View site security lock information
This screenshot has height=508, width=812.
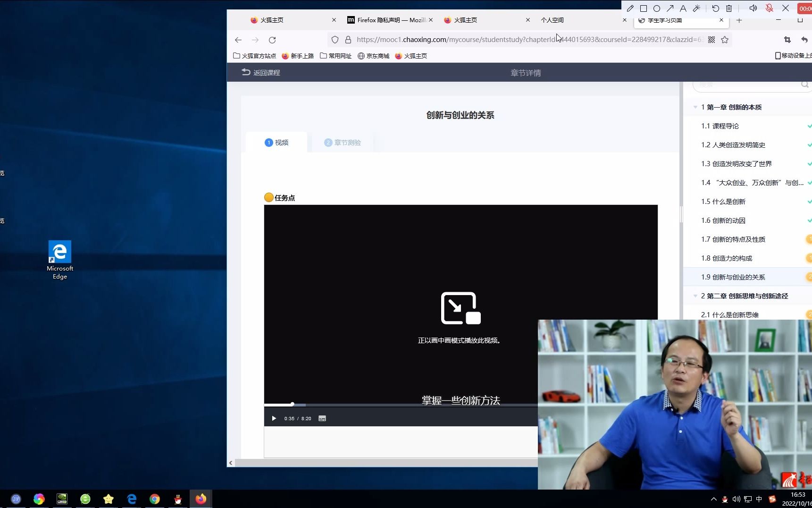[x=348, y=40]
